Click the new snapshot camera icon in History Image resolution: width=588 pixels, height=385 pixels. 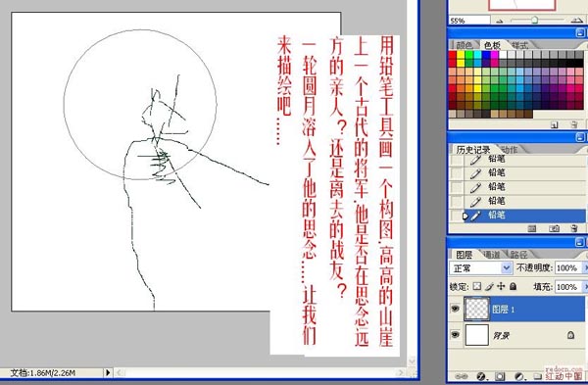[554, 228]
